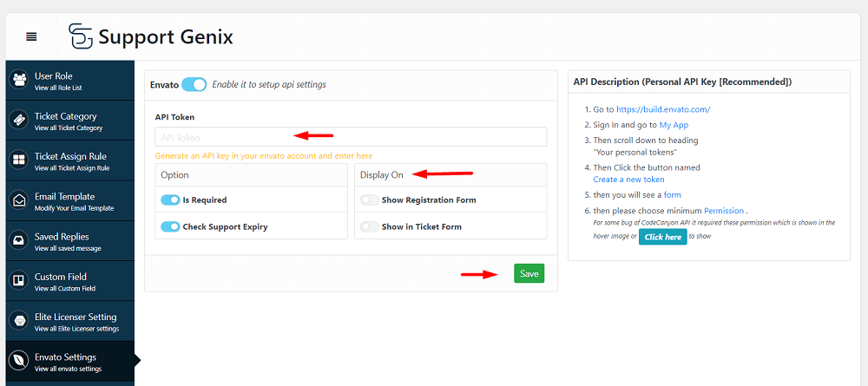The image size is (868, 386).
Task: Open the 'form' link
Action: coord(672,194)
